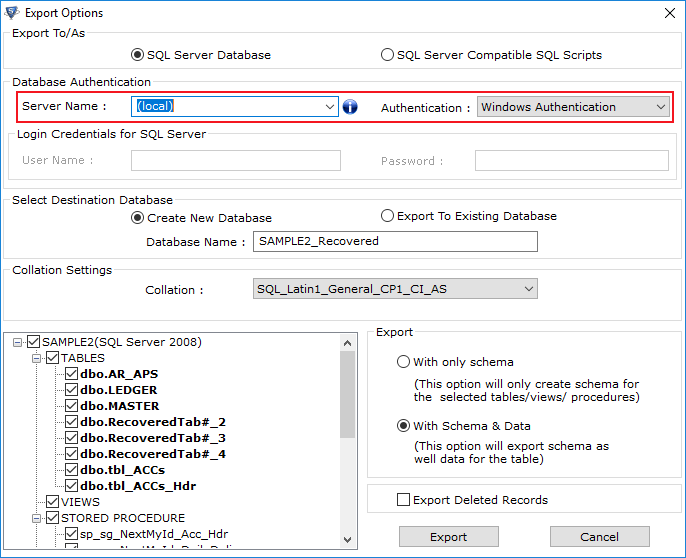Uncheck the dbo.LEDGER table checkbox
This screenshot has height=558, width=686.
[71, 390]
